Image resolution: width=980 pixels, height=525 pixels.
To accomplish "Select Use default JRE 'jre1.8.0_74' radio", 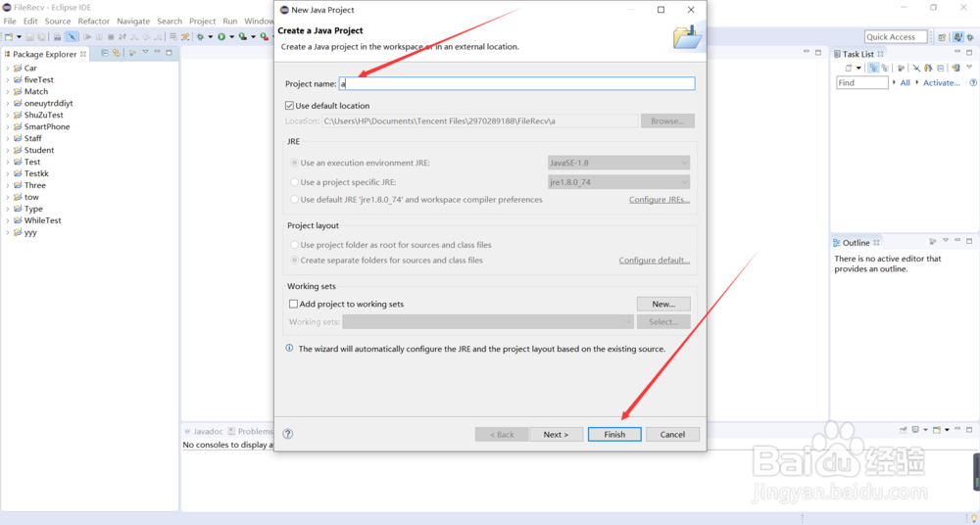I will [x=294, y=200].
